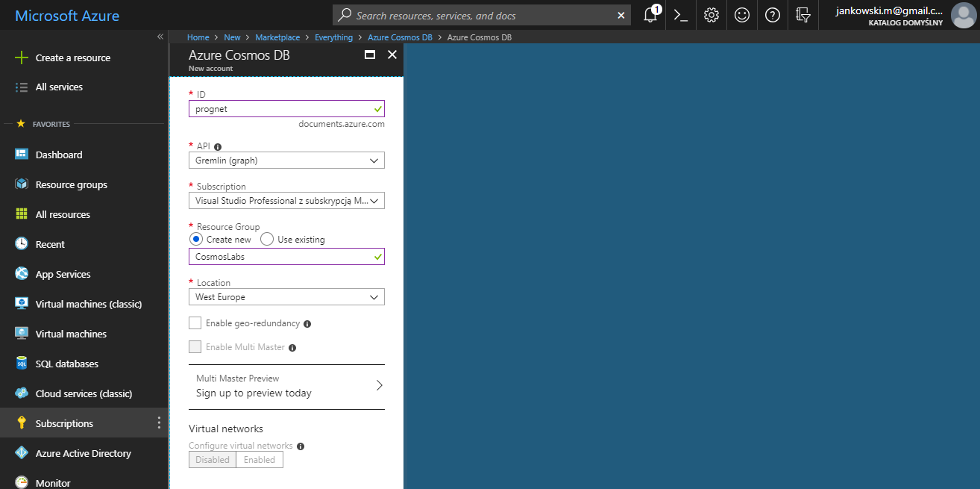Screen dimensions: 980x489
Task: Click the Resource Group name field CosmosLabs
Action: click(x=286, y=257)
